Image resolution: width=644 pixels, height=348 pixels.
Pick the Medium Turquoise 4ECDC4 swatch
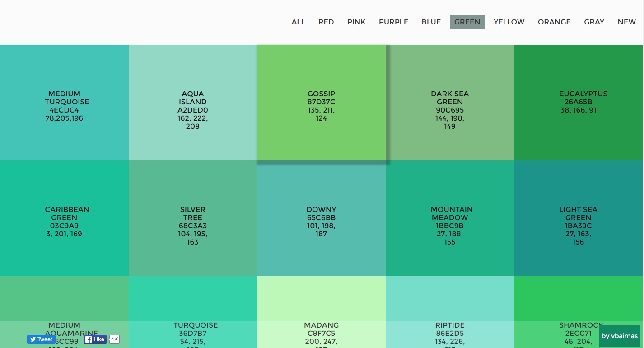pyautogui.click(x=64, y=103)
